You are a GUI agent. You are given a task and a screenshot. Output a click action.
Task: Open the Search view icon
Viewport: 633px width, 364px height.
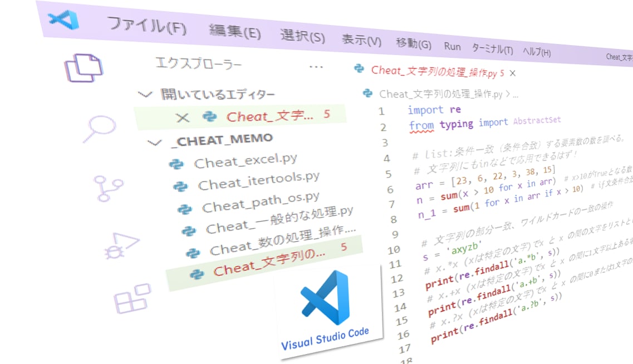click(99, 129)
